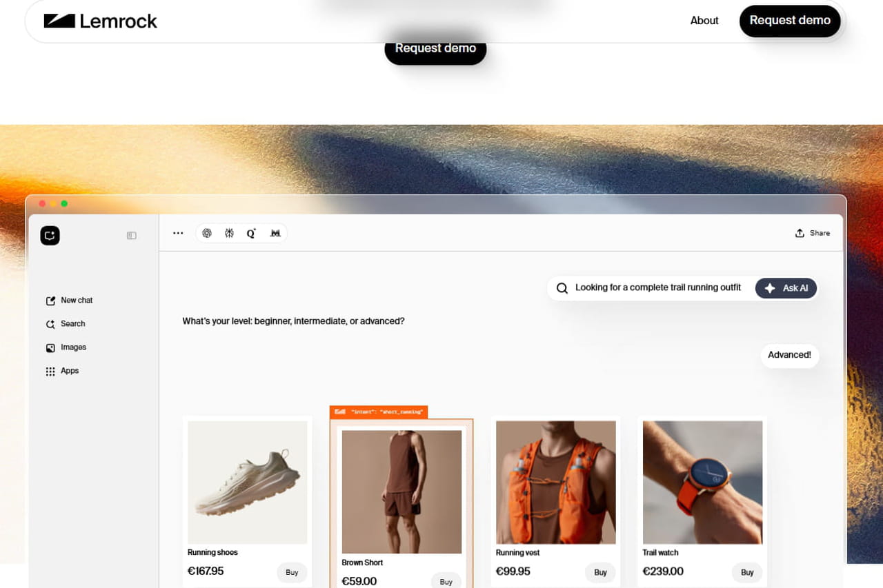
Task: Open the About page
Action: click(x=704, y=21)
